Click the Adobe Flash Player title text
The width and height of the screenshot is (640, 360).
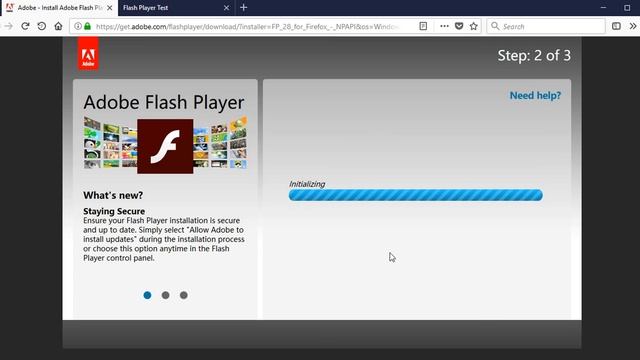tap(164, 102)
